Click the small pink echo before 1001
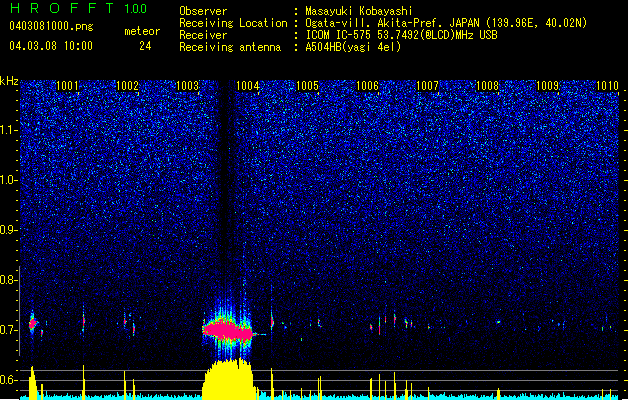Viewport: 629px width, 400px height. coord(33,323)
